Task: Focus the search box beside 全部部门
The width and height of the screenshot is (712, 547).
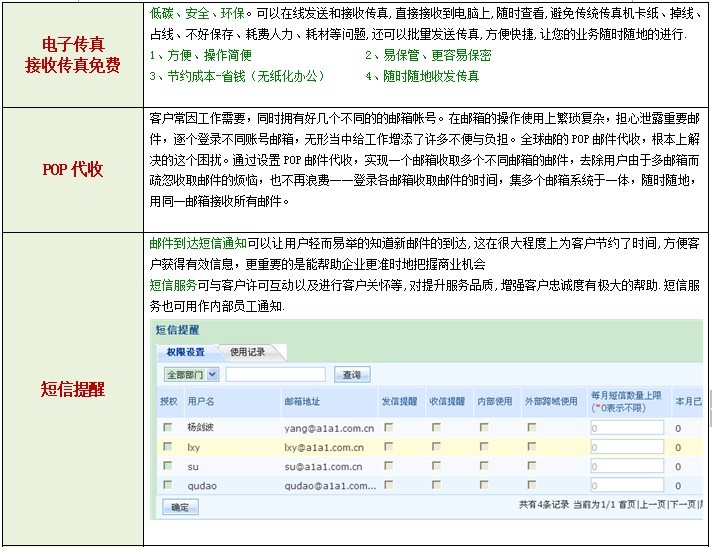Action: [x=276, y=375]
